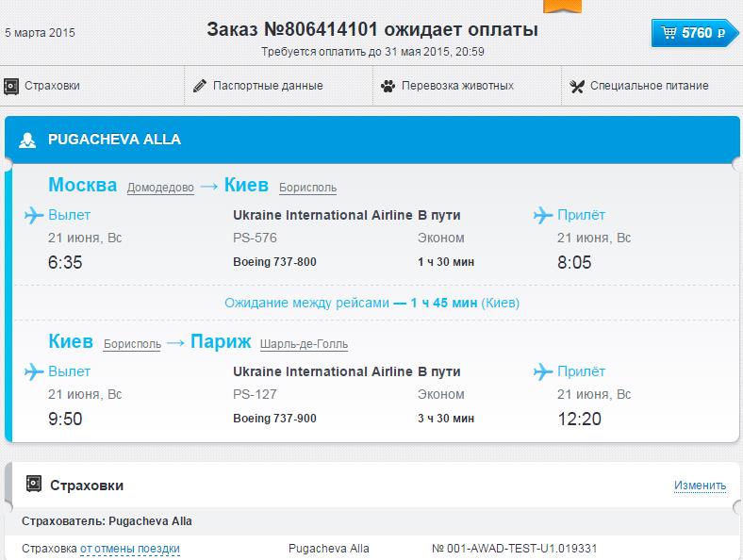Image resolution: width=743 pixels, height=560 pixels.
Task: Click the departure plane icon for Москва flight
Action: point(34,215)
